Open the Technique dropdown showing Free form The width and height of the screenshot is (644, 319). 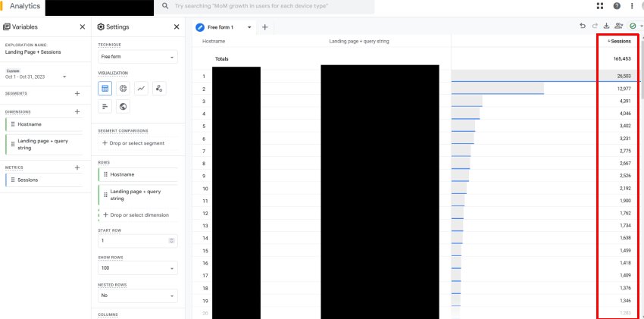(137, 57)
